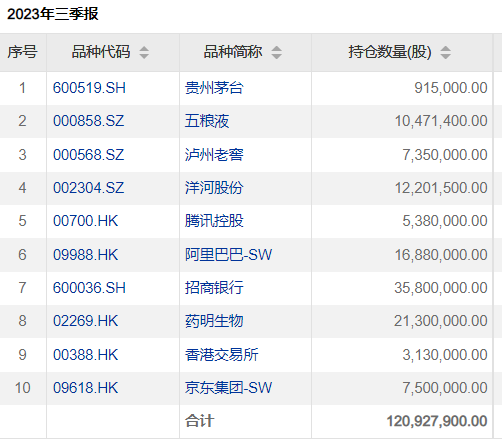Open 腾讯控股 stock link
This screenshot has height=447, width=502.
click(214, 221)
